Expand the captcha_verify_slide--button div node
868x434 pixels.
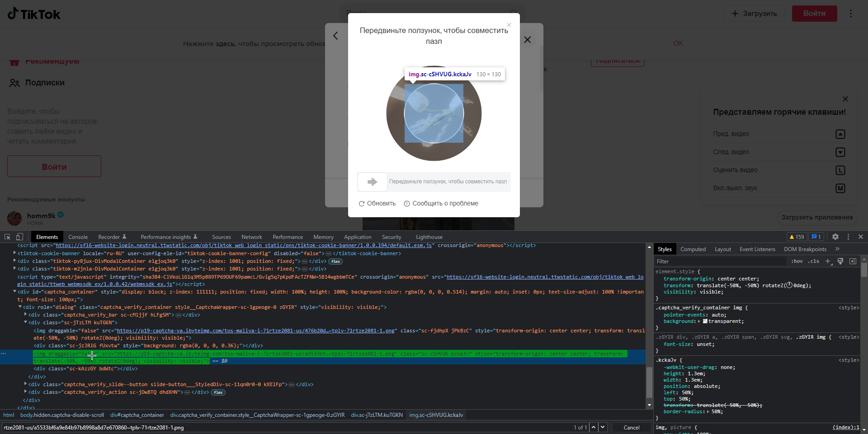click(x=26, y=384)
